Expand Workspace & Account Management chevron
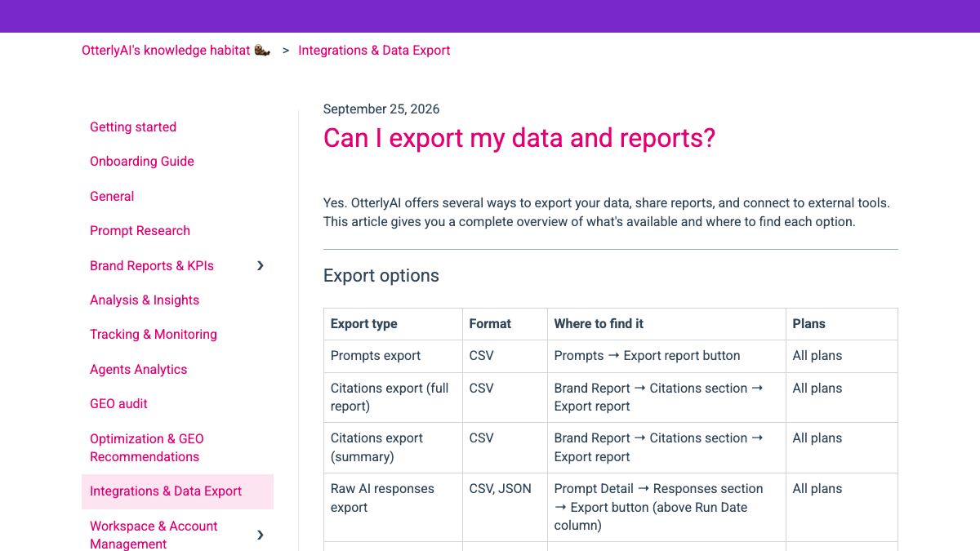 [261, 535]
